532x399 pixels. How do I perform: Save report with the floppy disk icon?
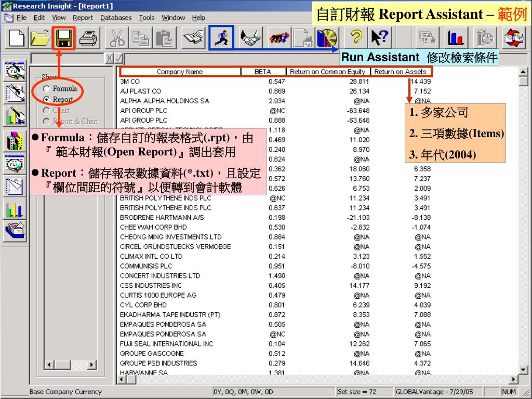(x=64, y=37)
